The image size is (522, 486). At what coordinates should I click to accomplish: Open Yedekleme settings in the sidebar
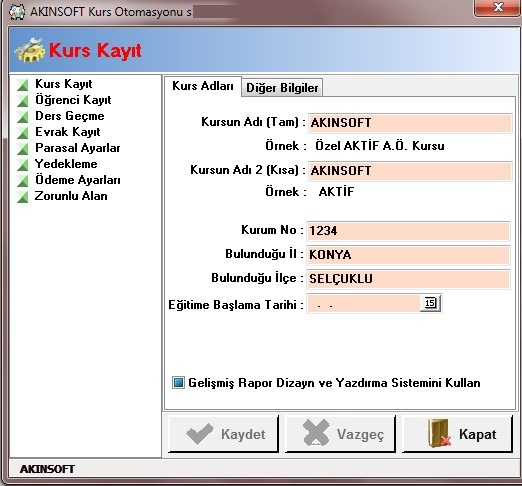(66, 164)
